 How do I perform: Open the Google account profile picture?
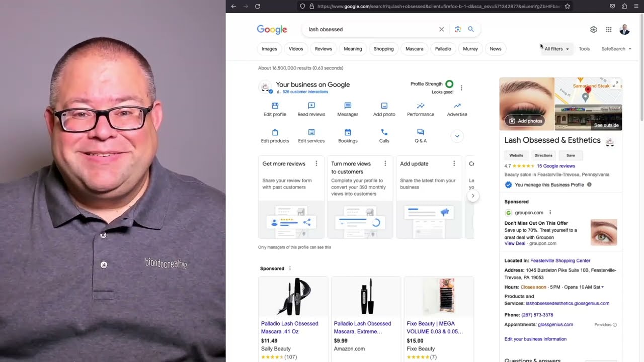tap(624, 30)
